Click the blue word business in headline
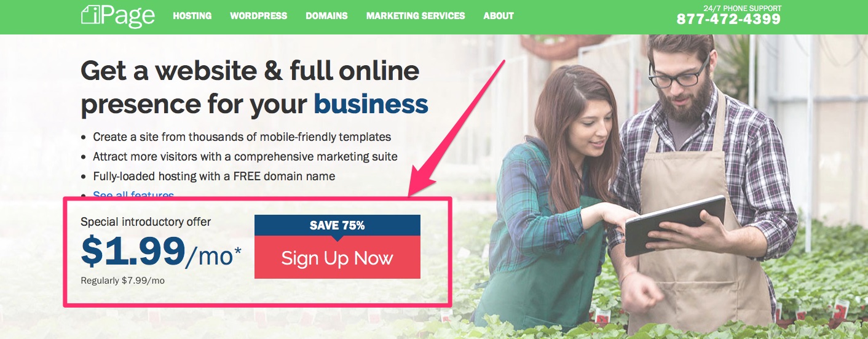This screenshot has width=868, height=339. [371, 104]
